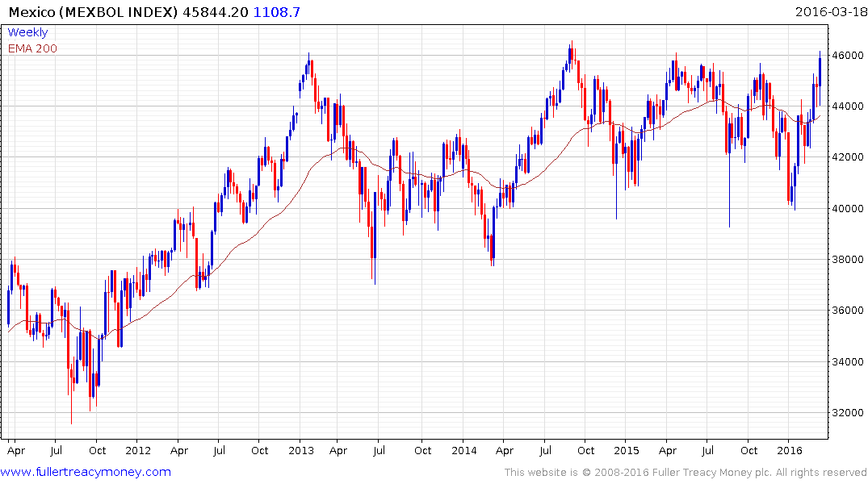Click the copyright notice text
This screenshot has height=484, width=868.
click(686, 473)
